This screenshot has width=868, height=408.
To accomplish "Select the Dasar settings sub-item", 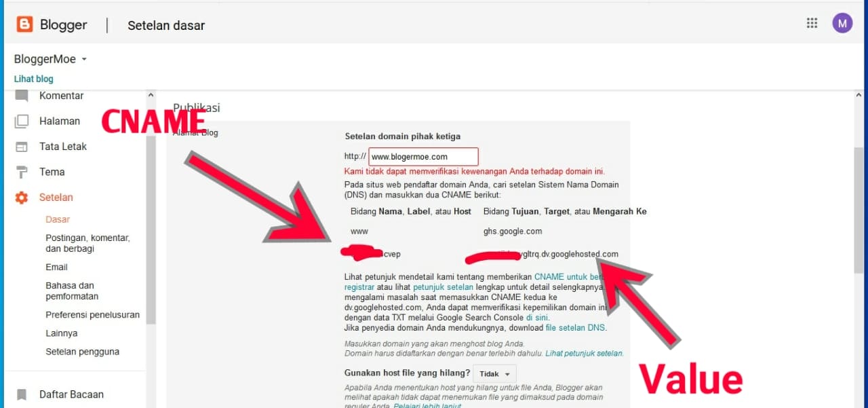I will tap(58, 219).
